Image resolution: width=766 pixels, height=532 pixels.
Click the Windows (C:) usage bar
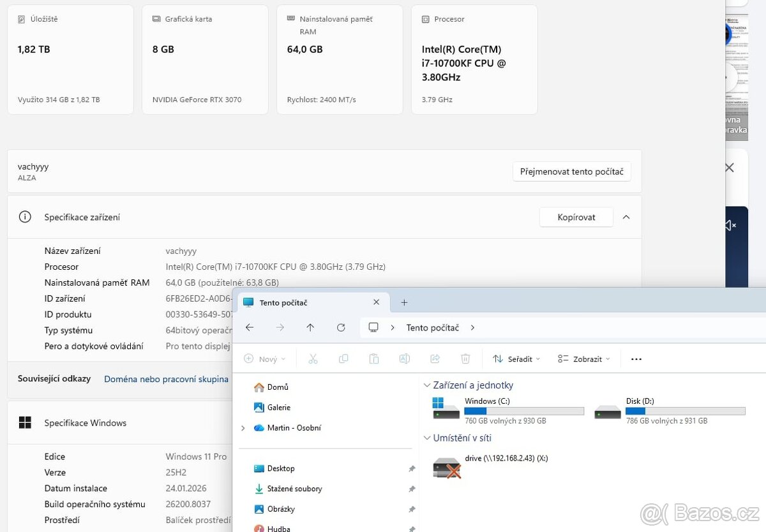[524, 411]
